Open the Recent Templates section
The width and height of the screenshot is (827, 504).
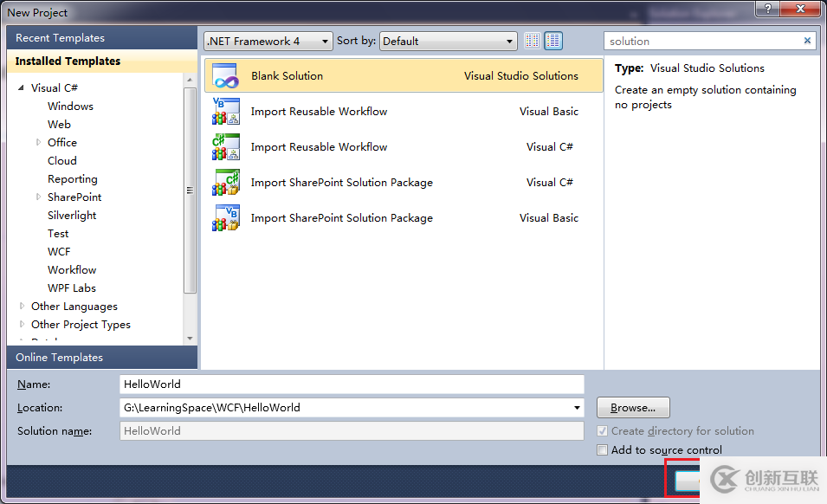coord(102,38)
